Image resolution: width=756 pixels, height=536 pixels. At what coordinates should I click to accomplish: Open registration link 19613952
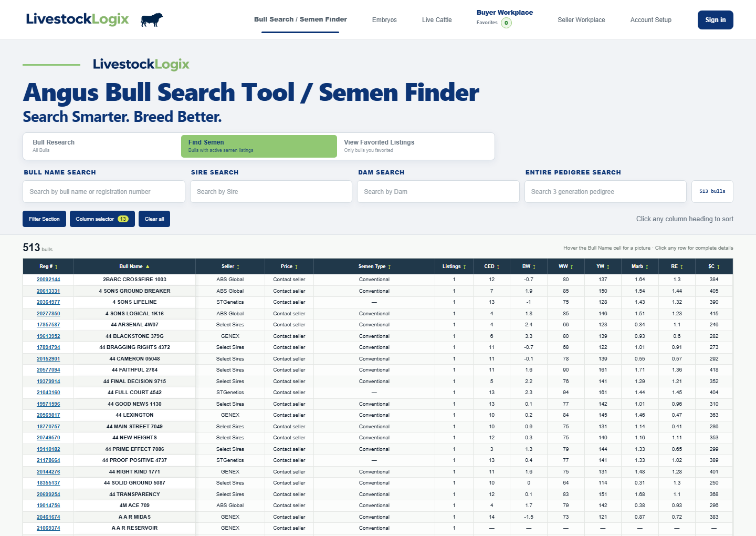(48, 336)
